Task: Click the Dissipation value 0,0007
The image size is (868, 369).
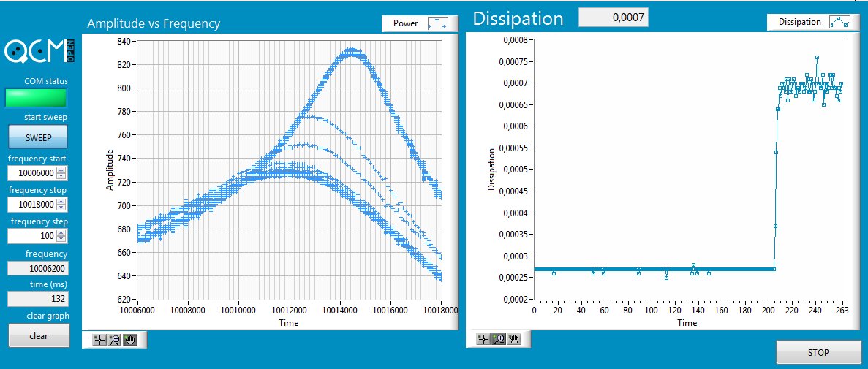Action: click(x=614, y=18)
